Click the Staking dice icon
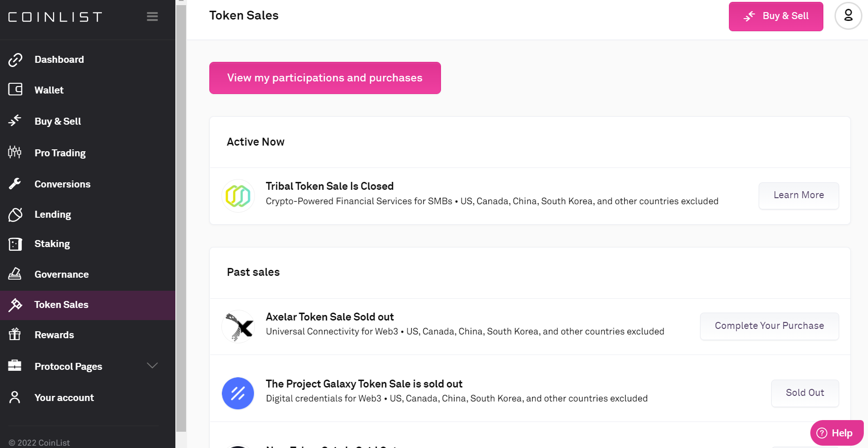This screenshot has height=448, width=868. (x=15, y=244)
